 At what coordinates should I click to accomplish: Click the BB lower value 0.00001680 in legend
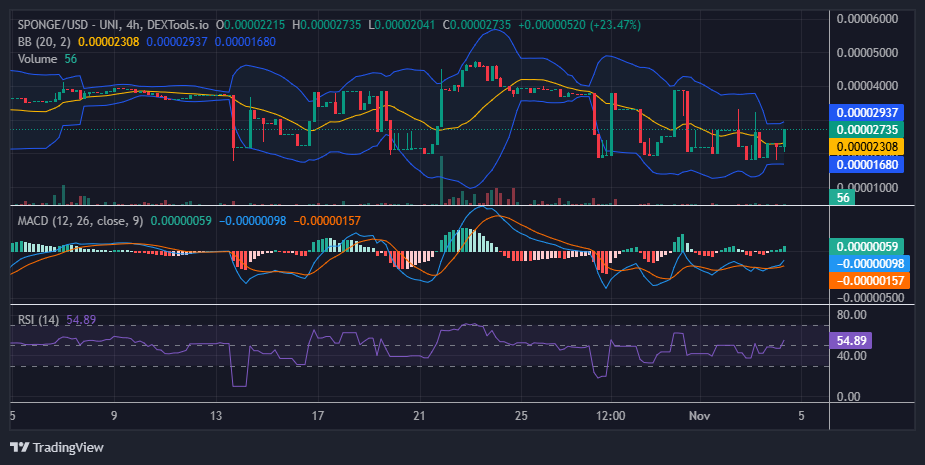(245, 42)
